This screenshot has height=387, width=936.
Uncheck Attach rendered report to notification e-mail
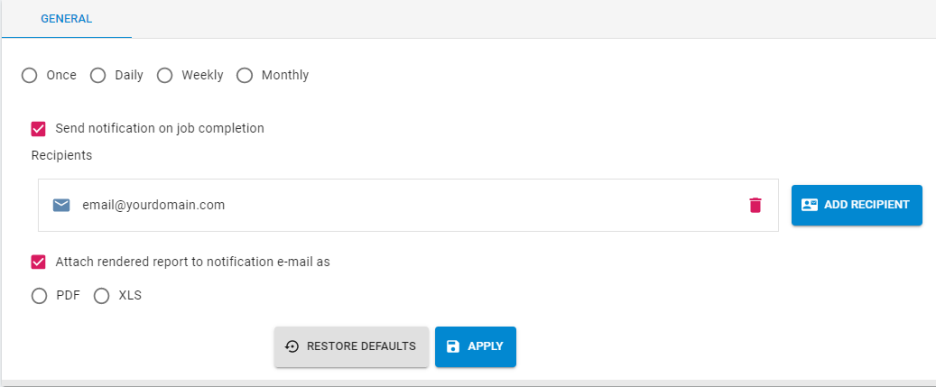[38, 262]
